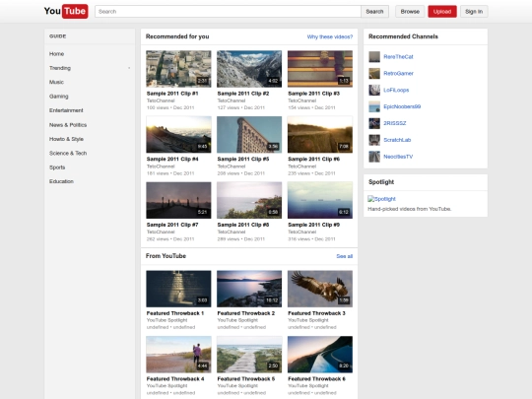
Task: Select News & Politics in guide
Action: (68, 125)
